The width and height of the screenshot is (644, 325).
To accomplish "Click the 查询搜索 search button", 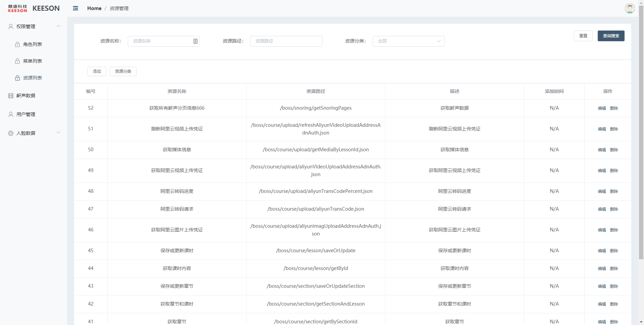I will pyautogui.click(x=611, y=36).
